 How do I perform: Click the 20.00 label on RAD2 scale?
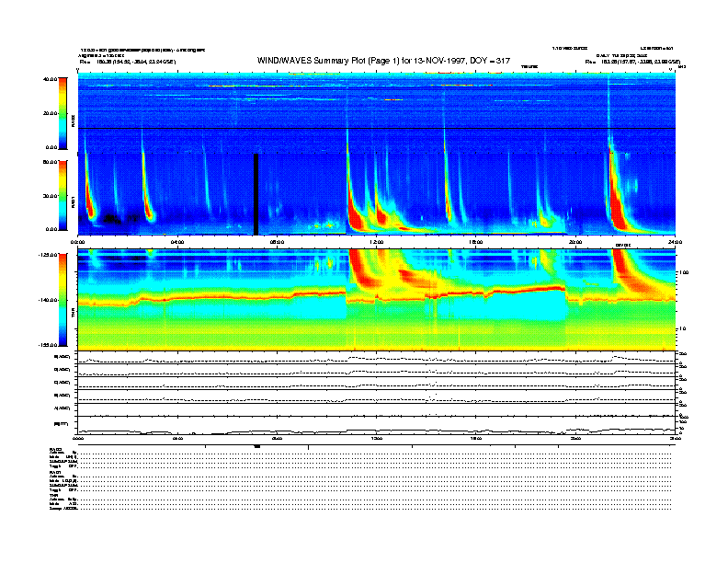[x=50, y=113]
